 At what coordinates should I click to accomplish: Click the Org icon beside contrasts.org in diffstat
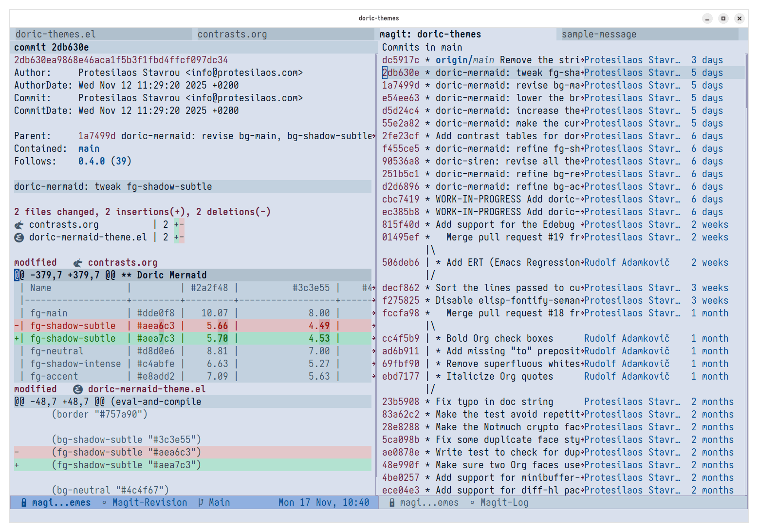pyautogui.click(x=19, y=225)
